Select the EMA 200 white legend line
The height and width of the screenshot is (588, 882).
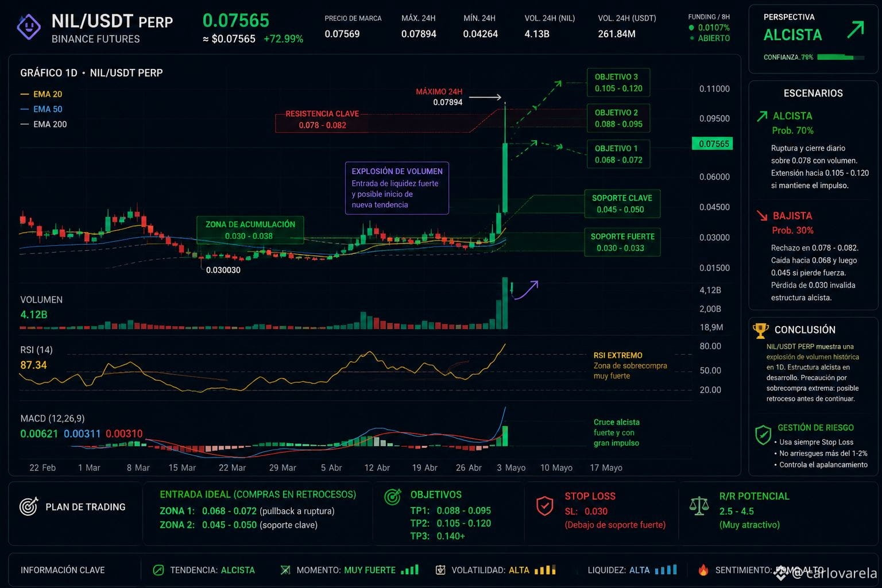pyautogui.click(x=24, y=124)
